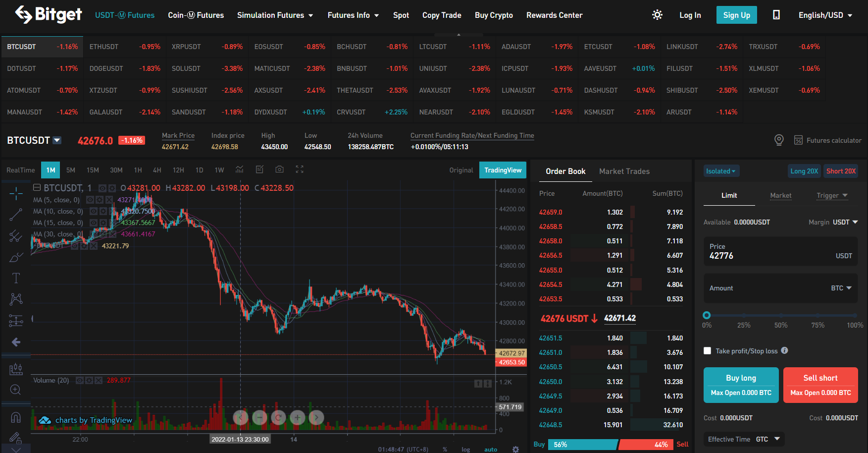
Task: Select the Market order tab
Action: (781, 195)
